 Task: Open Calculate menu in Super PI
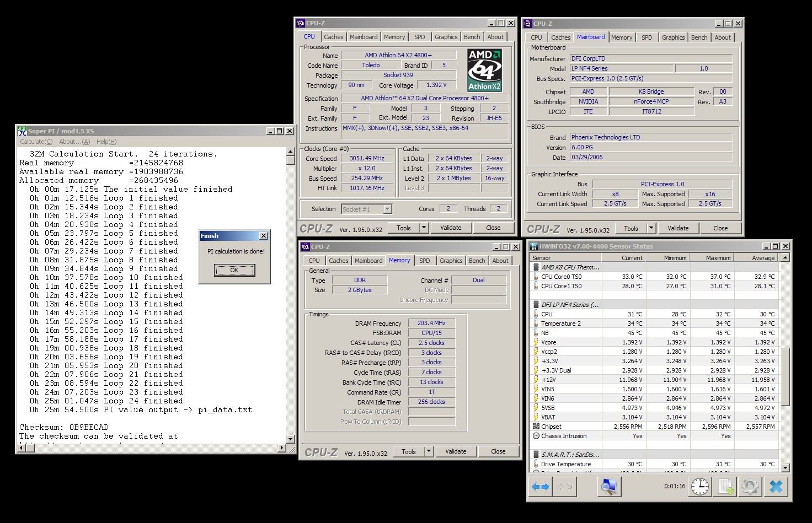36,142
